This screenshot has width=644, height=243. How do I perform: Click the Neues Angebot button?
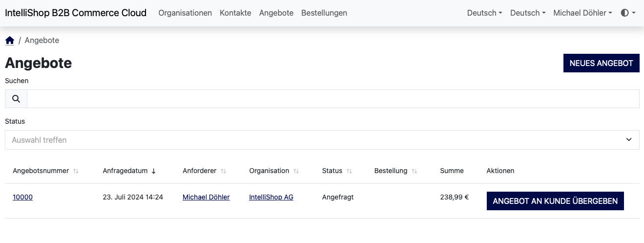point(601,63)
